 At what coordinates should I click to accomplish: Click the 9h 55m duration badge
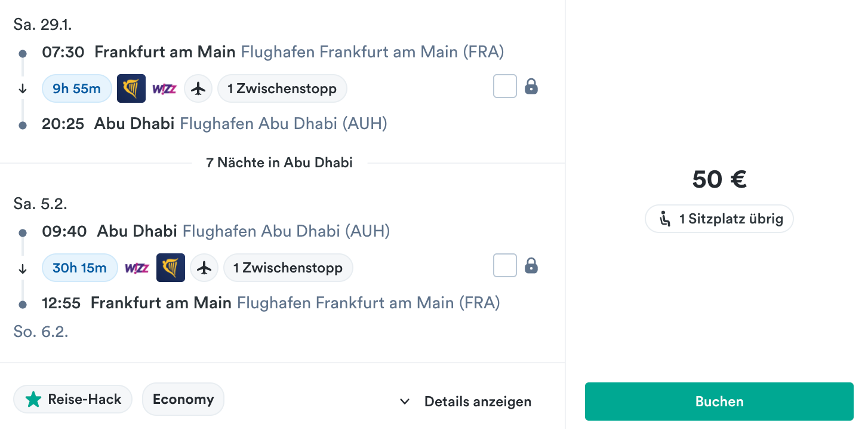[x=77, y=89]
